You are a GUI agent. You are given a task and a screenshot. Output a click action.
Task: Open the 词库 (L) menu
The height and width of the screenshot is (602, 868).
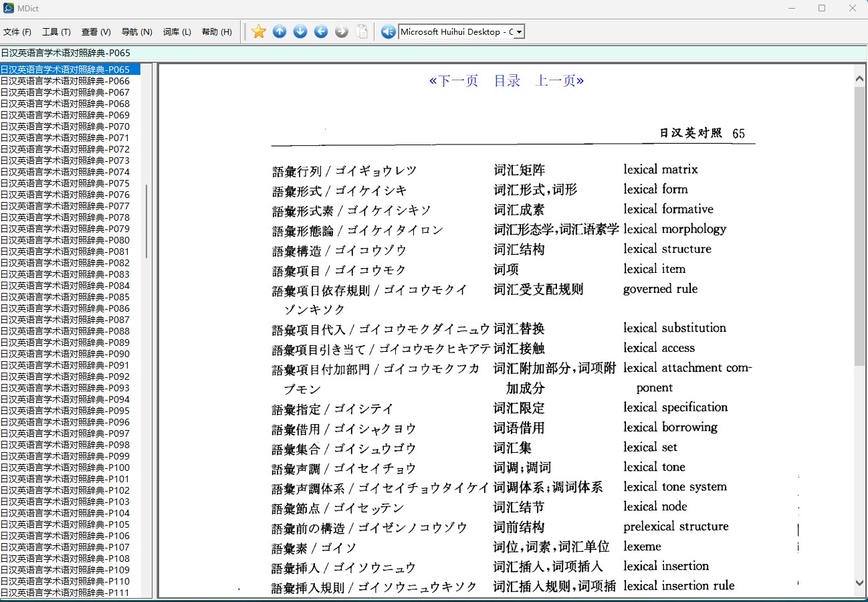click(x=177, y=32)
